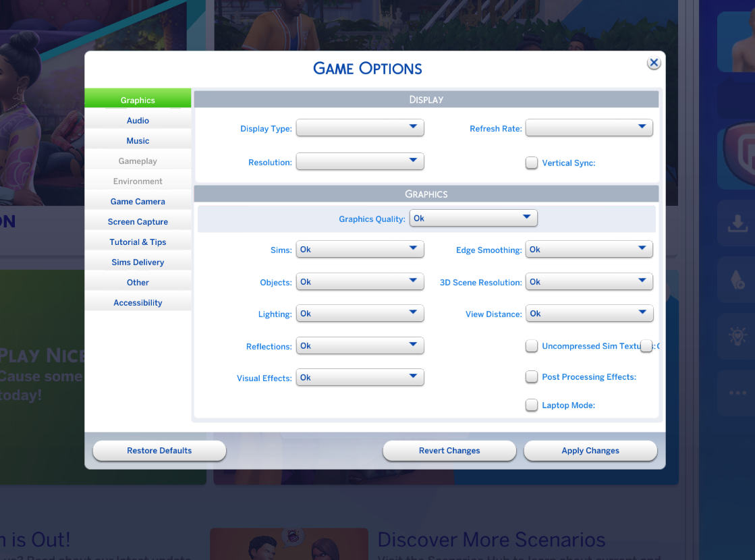Open the three-dots more menu icon
Viewport: 755px width, 560px height.
tap(735, 393)
